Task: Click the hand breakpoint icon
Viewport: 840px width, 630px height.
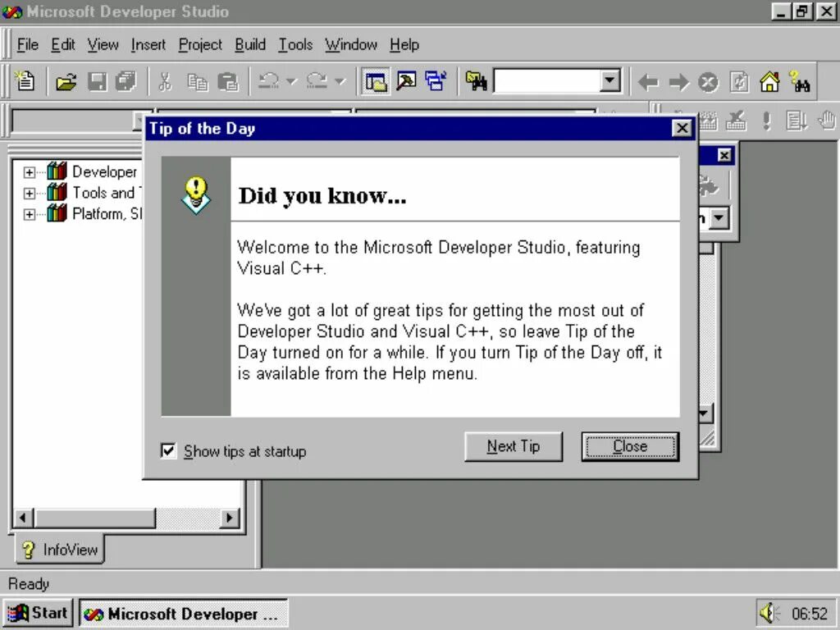Action: tap(827, 121)
